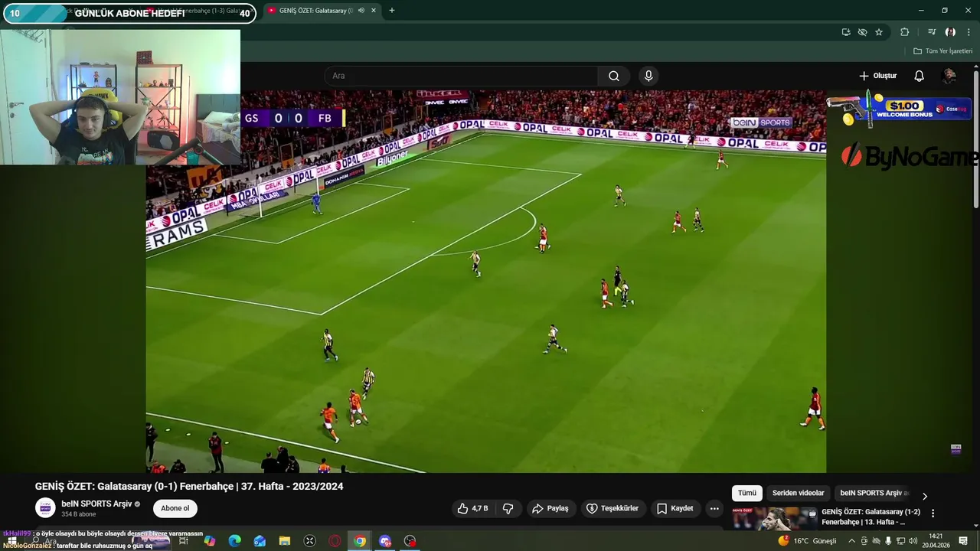Viewport: 980px width, 551px height.
Task: Click the crossed-eye tracking protection icon
Action: click(862, 32)
